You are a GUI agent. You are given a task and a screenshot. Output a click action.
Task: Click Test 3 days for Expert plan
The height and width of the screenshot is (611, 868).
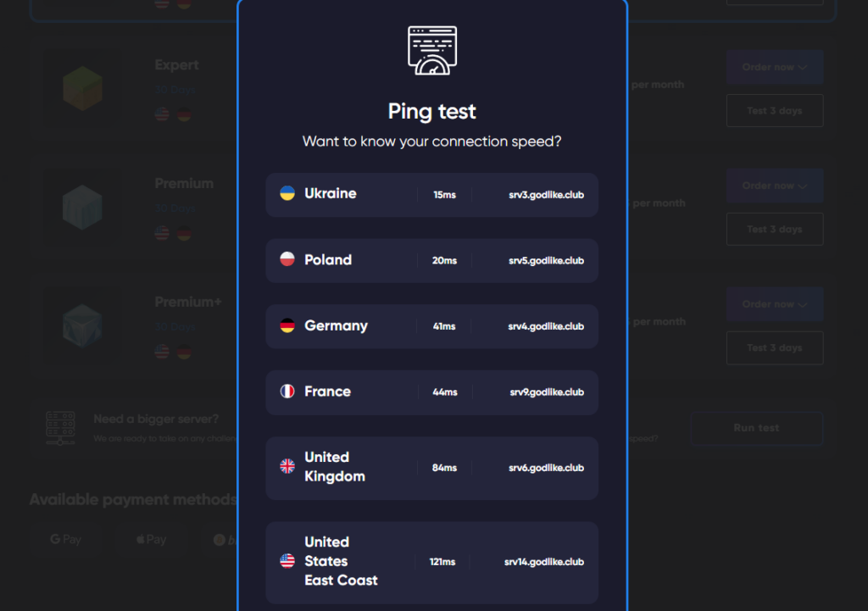pyautogui.click(x=774, y=111)
